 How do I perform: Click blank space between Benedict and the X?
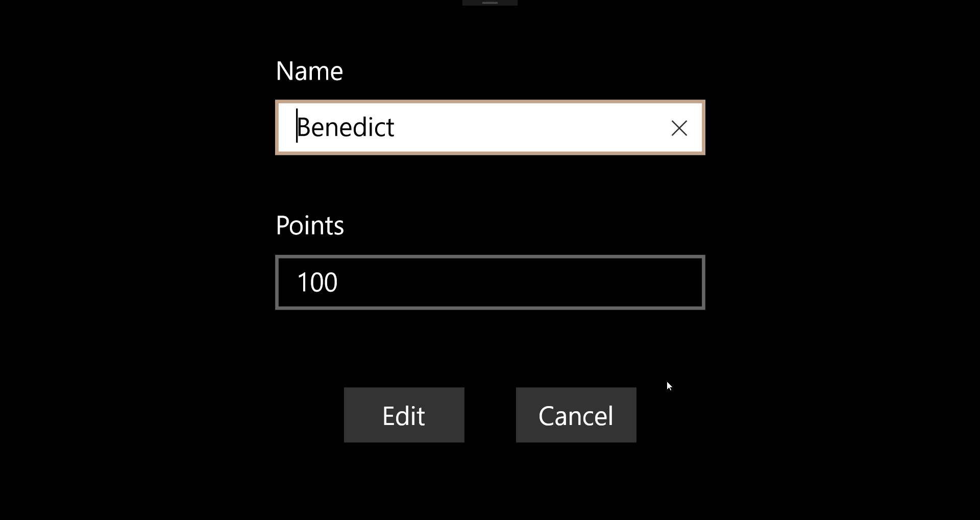[531, 128]
